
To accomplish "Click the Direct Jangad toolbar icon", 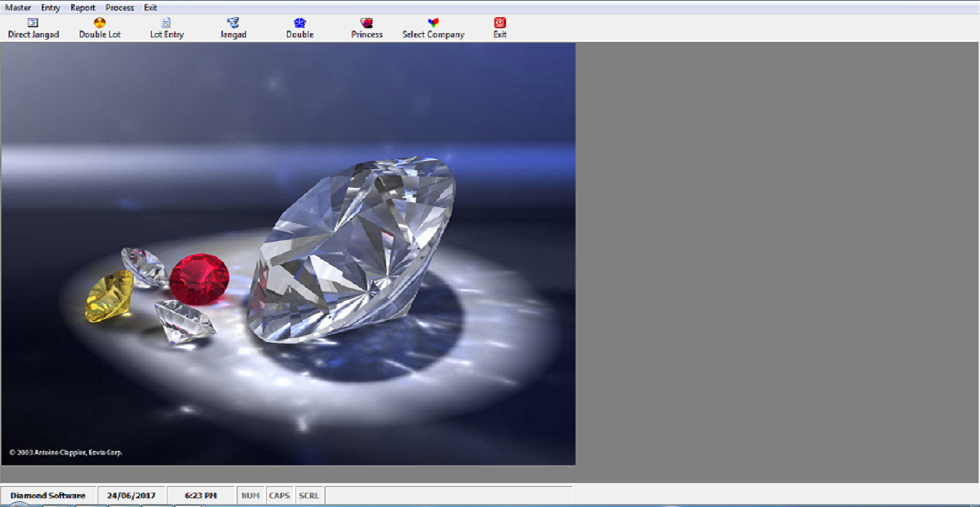I will pos(33,28).
